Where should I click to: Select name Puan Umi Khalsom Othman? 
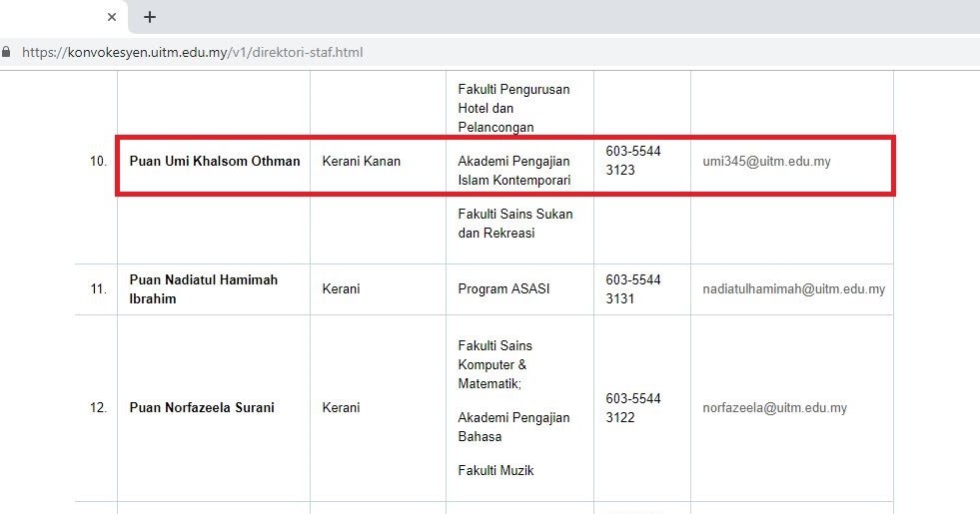[x=215, y=161]
